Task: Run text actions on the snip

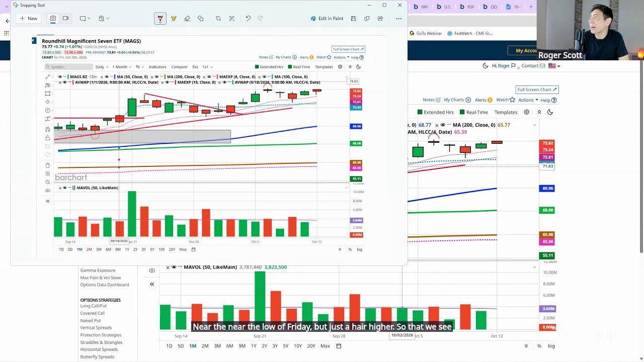Action: click(x=231, y=19)
